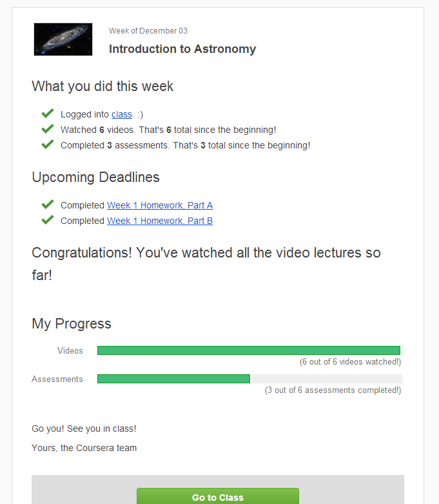This screenshot has height=504, width=439.
Task: Open the 'class' link
Action: tap(121, 114)
